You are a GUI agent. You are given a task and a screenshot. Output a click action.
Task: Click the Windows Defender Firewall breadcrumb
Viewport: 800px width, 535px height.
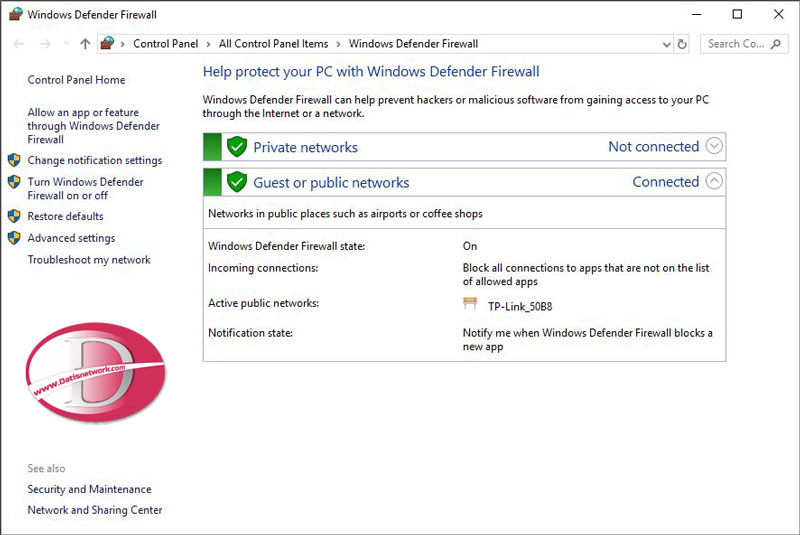click(413, 44)
